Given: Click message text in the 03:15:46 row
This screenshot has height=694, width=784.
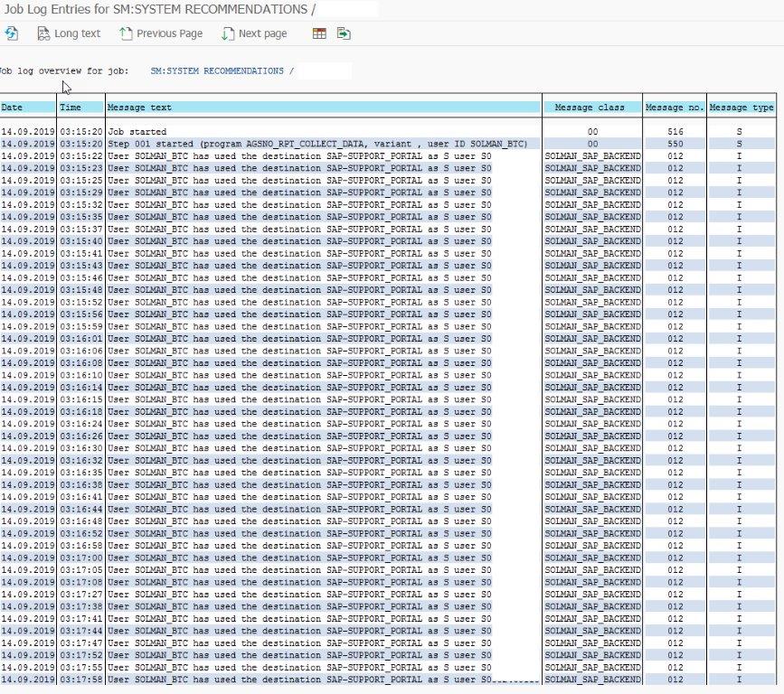Looking at the screenshot, I should pos(299,277).
